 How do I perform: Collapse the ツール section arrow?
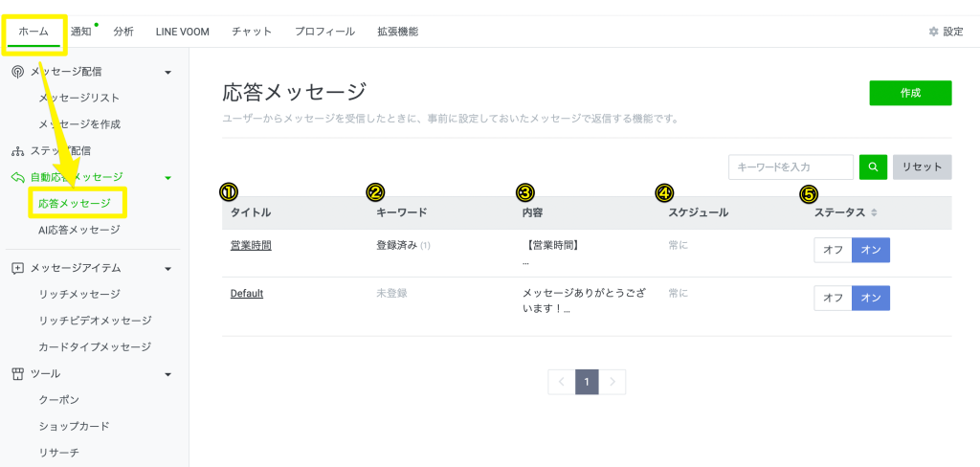[x=168, y=373]
